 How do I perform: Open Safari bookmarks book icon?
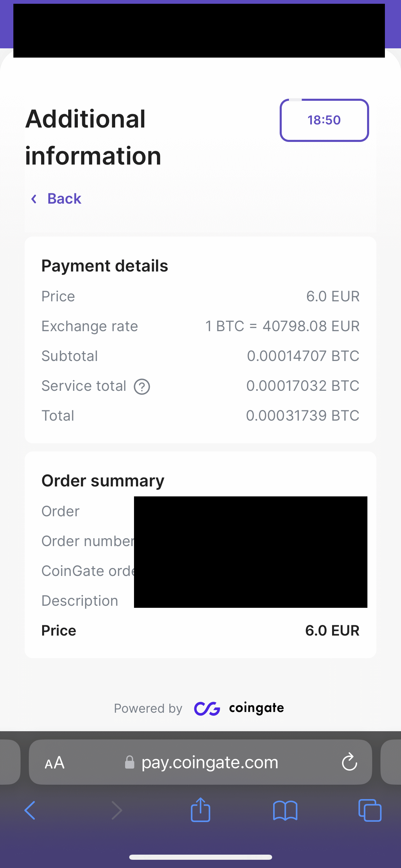[285, 811]
